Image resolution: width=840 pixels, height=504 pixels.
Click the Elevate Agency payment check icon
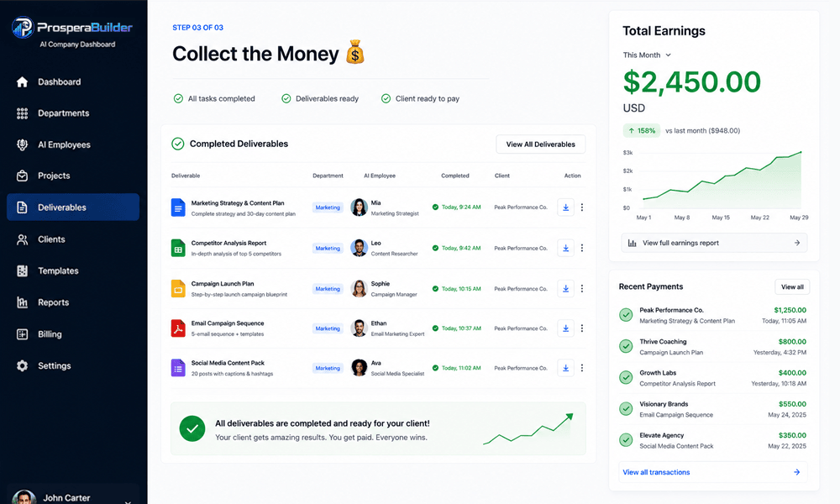[x=626, y=440]
